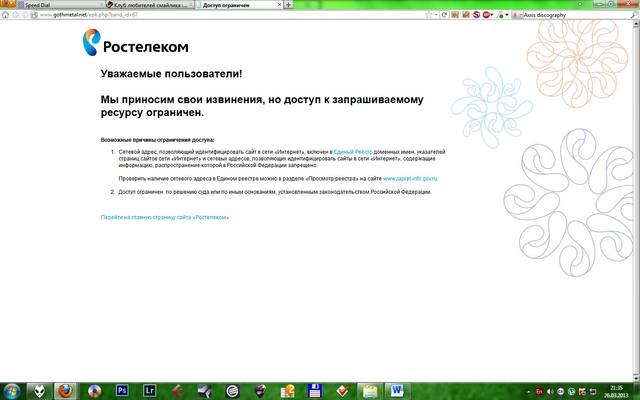Open the orange checkmark taskbar icon
Image resolution: width=640 pixels, height=400 pixels.
point(343,391)
